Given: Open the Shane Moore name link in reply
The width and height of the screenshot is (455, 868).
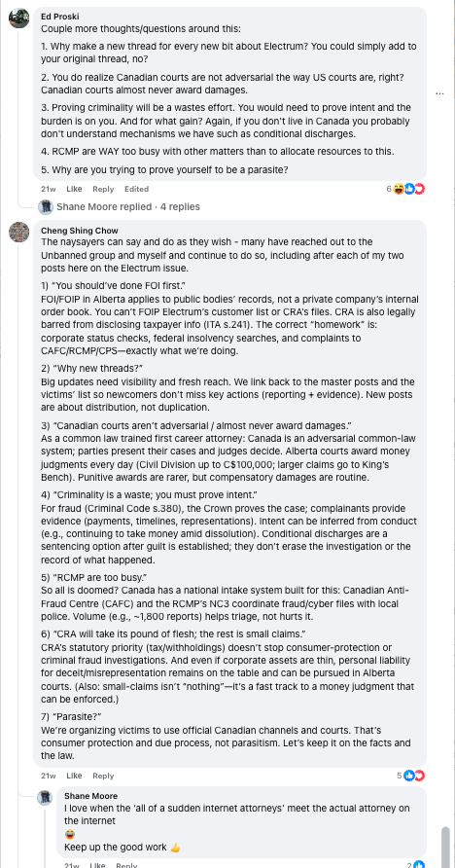Looking at the screenshot, I should coord(90,796).
